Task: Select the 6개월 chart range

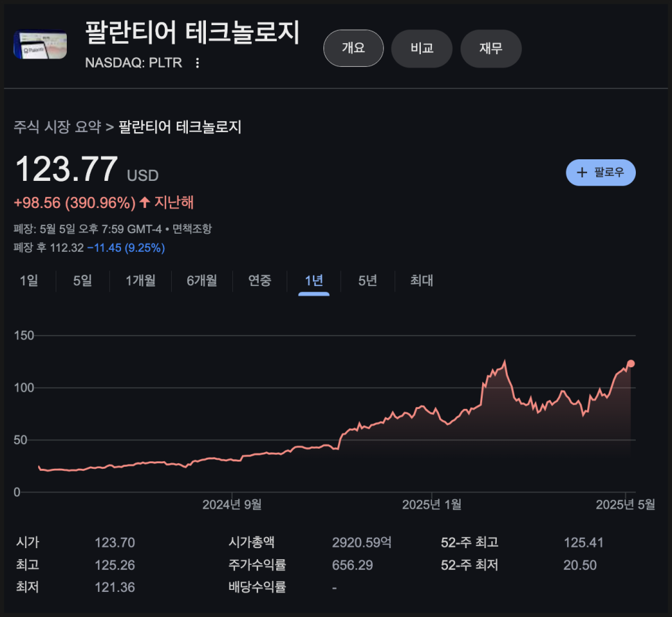Action: (202, 280)
